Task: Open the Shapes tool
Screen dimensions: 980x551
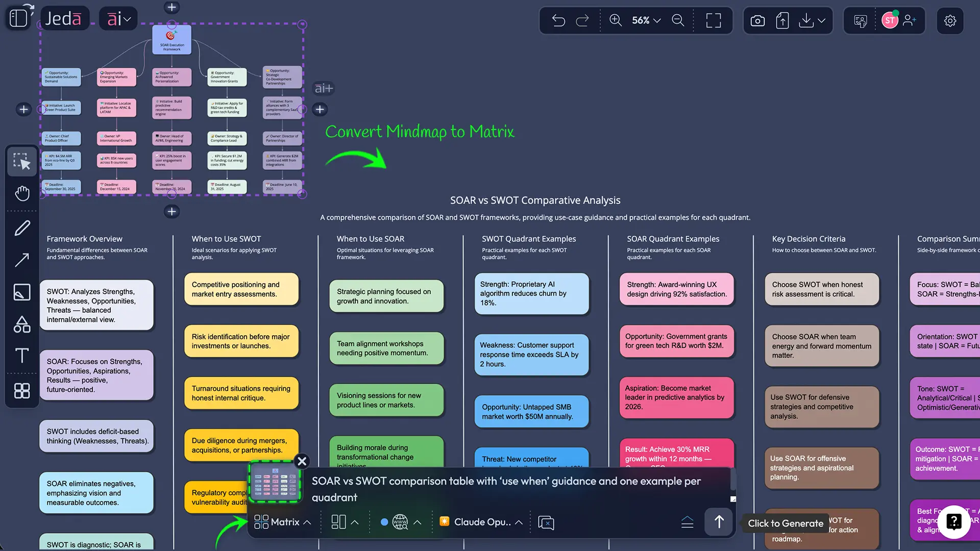Action: [x=22, y=324]
